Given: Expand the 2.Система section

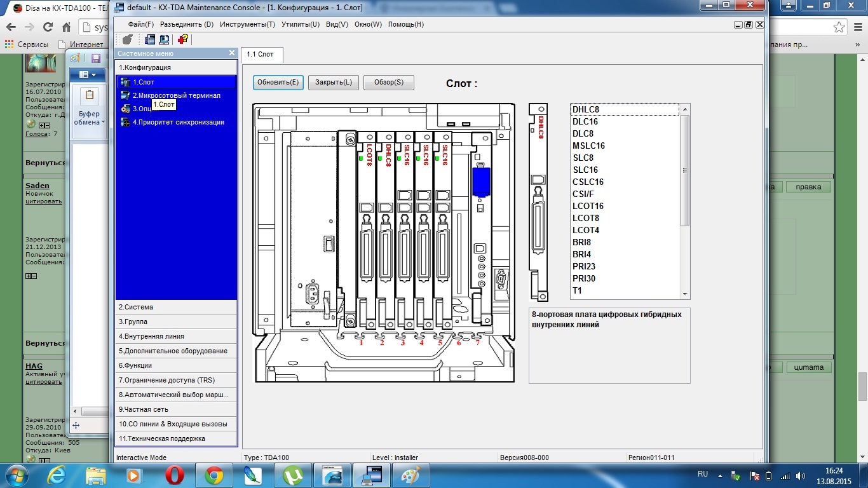Looking at the screenshot, I should tap(177, 307).
